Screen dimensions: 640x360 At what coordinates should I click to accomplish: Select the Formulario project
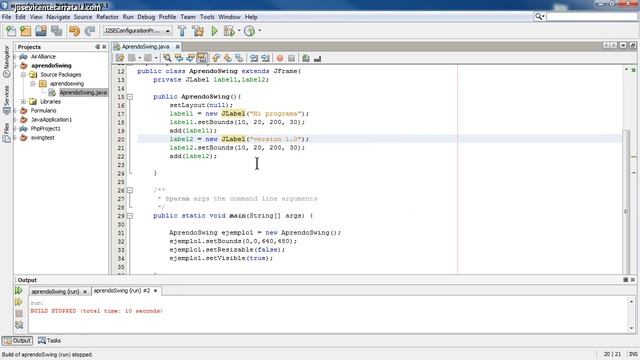tap(43, 111)
